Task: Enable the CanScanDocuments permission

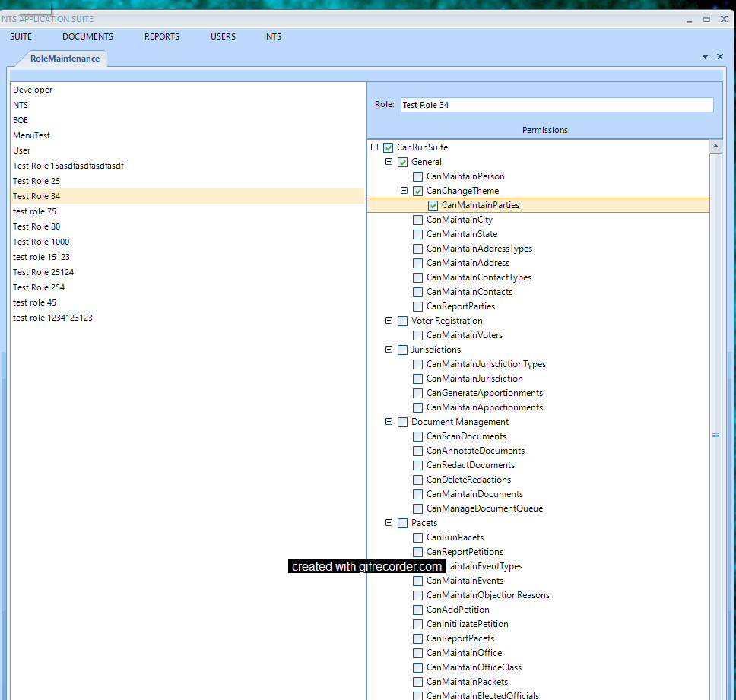Action: click(x=417, y=436)
